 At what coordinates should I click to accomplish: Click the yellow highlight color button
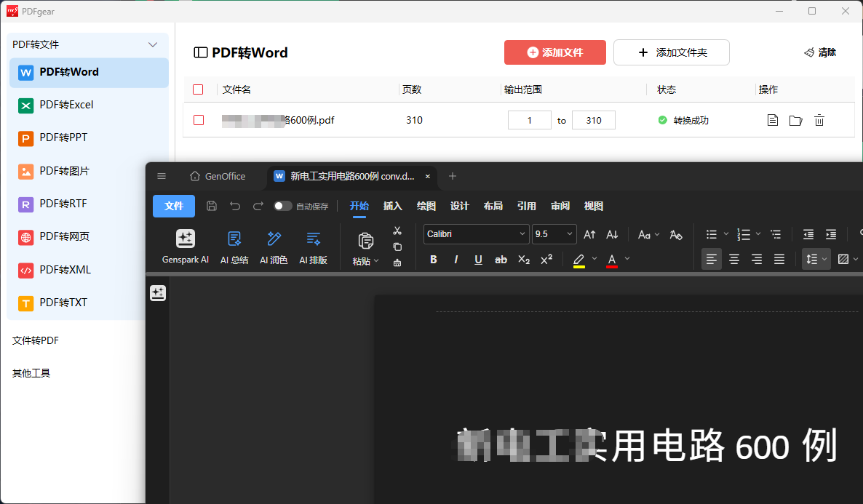578,260
